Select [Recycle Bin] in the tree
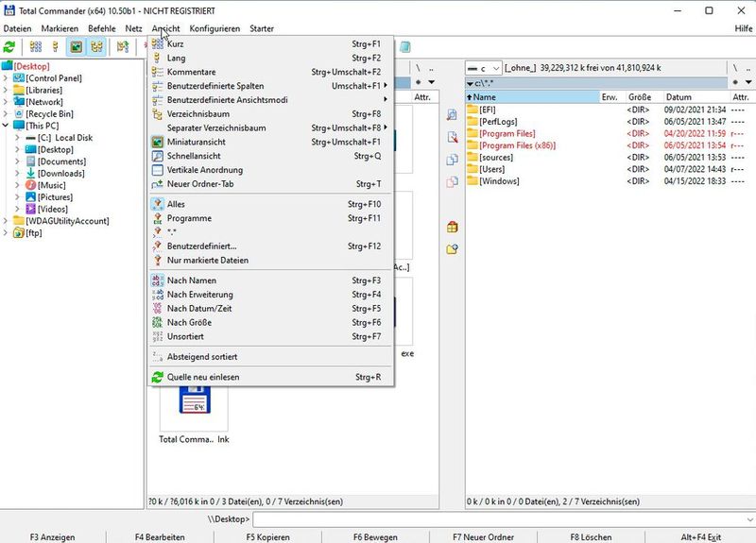 tap(50, 114)
